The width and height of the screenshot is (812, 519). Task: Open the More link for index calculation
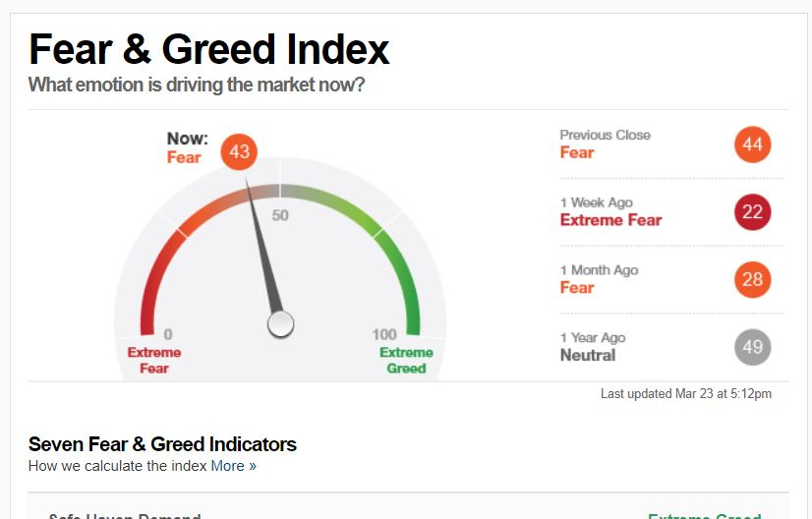click(234, 466)
